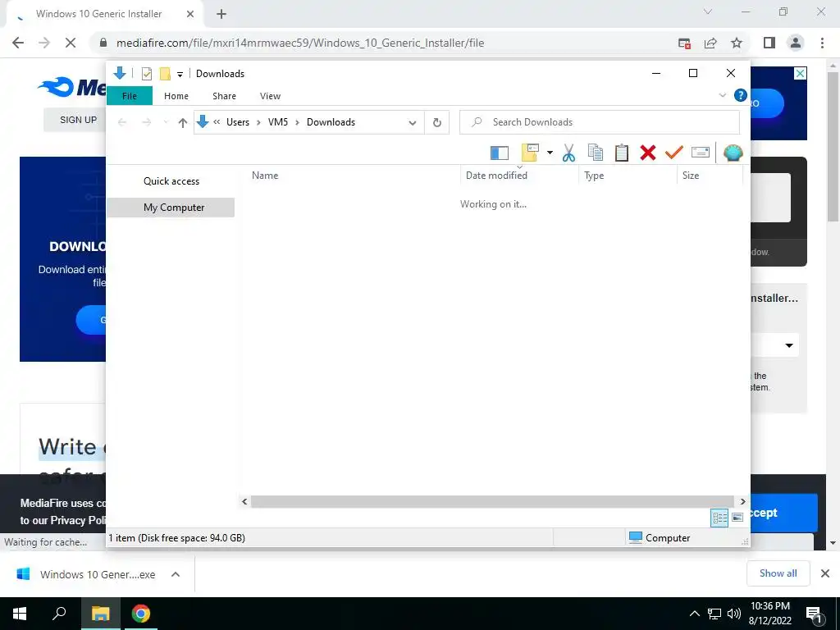Screen dimensions: 840x630
Task: Click Show all downloads button
Action: pyautogui.click(x=778, y=573)
